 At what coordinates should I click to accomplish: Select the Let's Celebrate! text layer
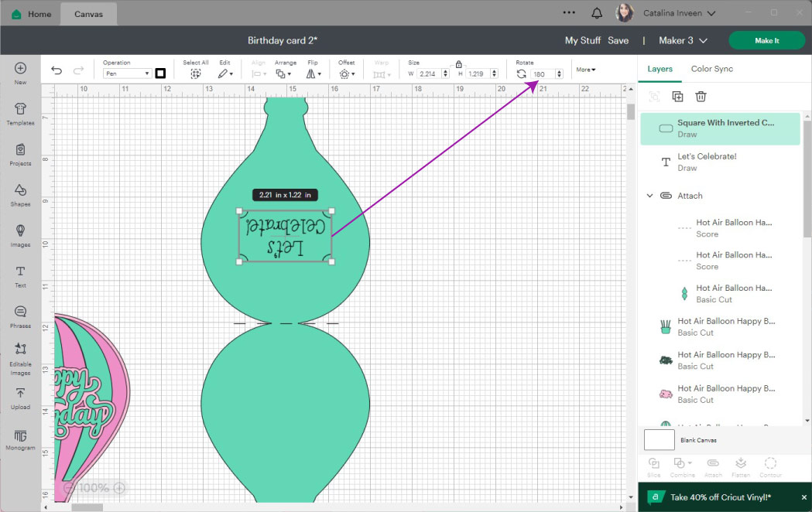[x=720, y=162]
